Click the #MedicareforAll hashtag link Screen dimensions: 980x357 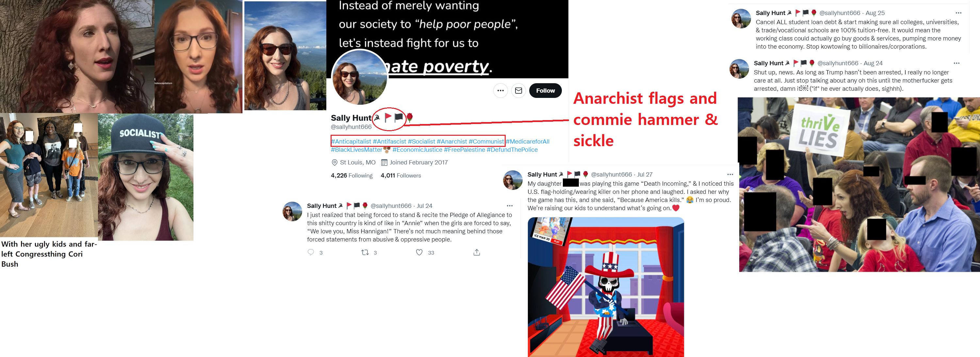(527, 141)
